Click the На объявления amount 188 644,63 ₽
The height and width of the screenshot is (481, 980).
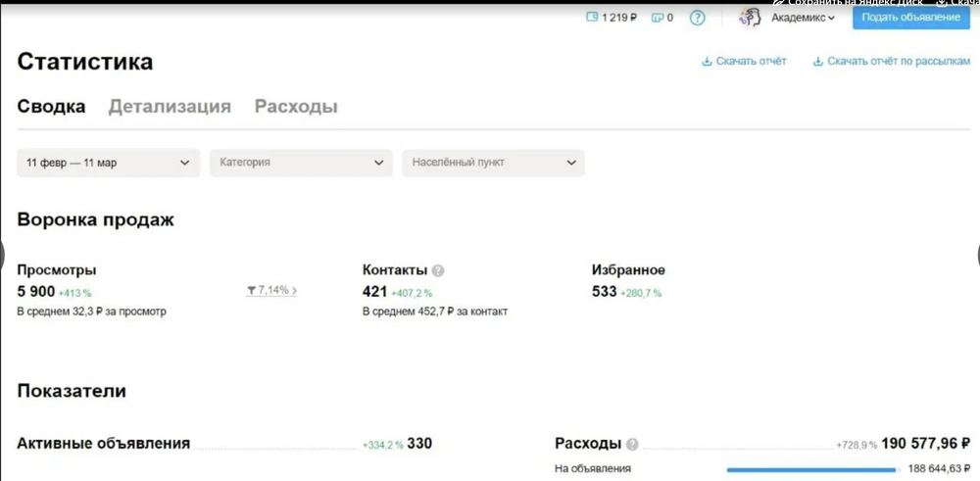click(940, 469)
